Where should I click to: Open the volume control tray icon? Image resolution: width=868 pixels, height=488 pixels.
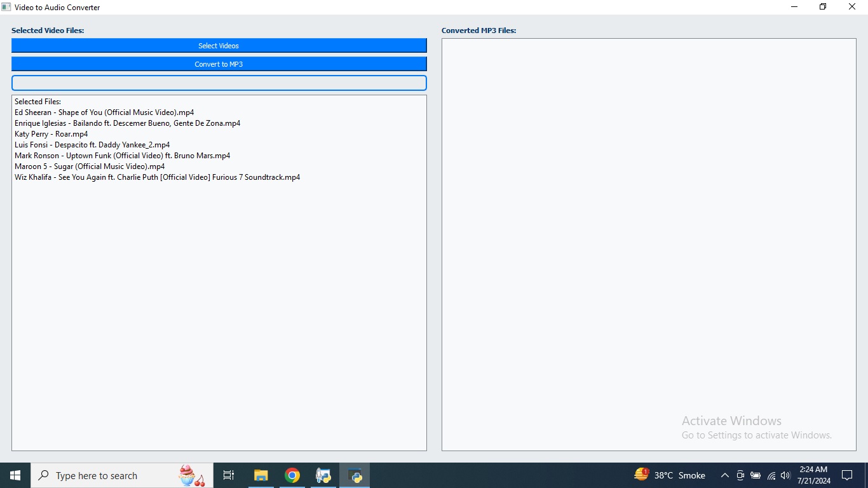[x=785, y=475]
